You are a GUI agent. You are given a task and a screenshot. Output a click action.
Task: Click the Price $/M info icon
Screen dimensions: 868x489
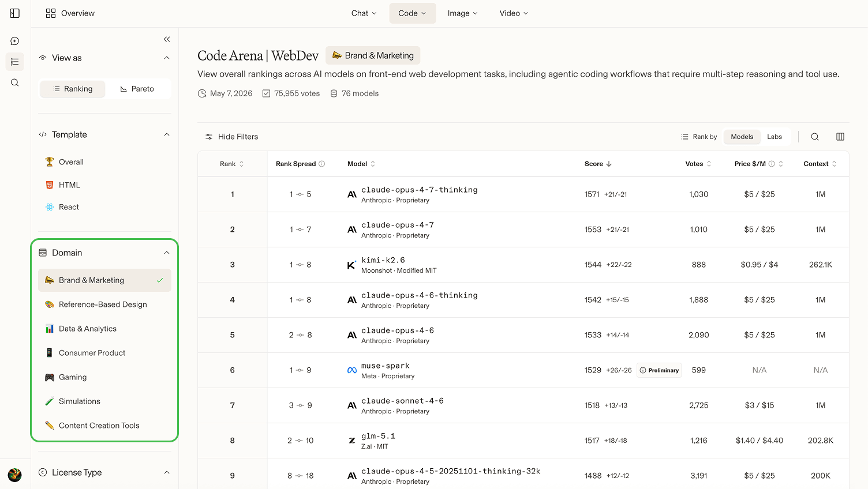pyautogui.click(x=772, y=164)
